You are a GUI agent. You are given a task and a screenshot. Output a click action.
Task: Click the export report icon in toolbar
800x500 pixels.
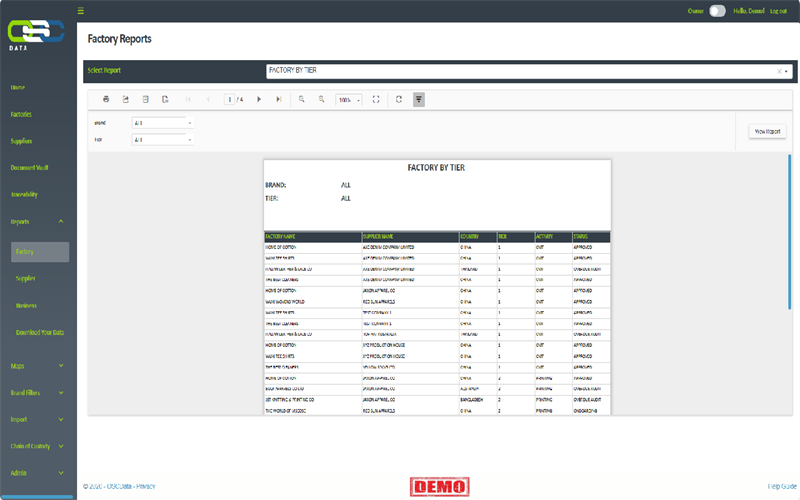pyautogui.click(x=126, y=99)
